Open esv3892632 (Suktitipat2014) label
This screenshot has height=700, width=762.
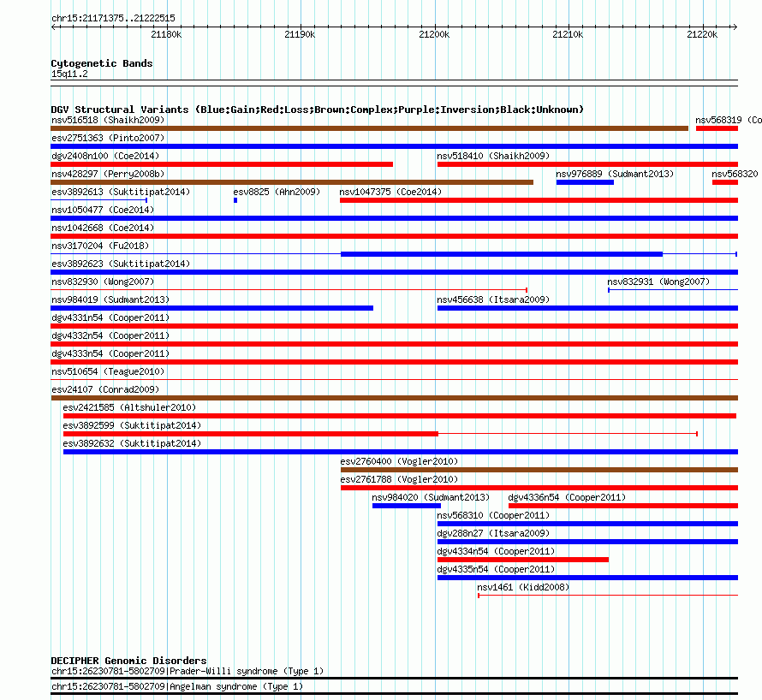[x=132, y=443]
